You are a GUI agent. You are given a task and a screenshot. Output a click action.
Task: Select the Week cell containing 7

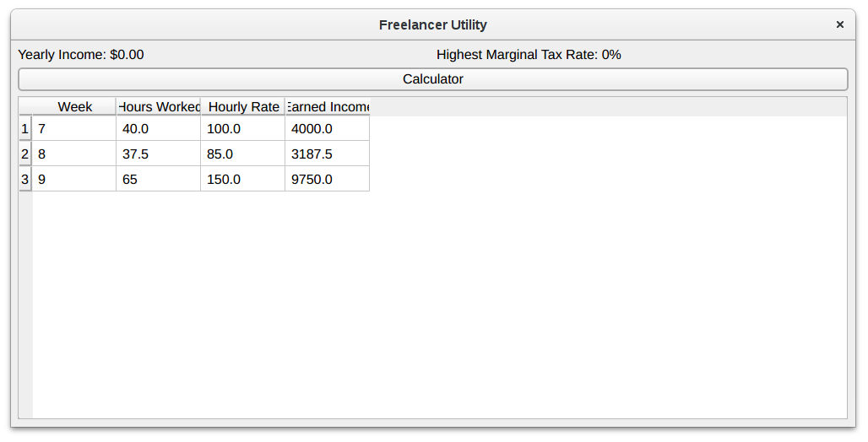(74, 129)
